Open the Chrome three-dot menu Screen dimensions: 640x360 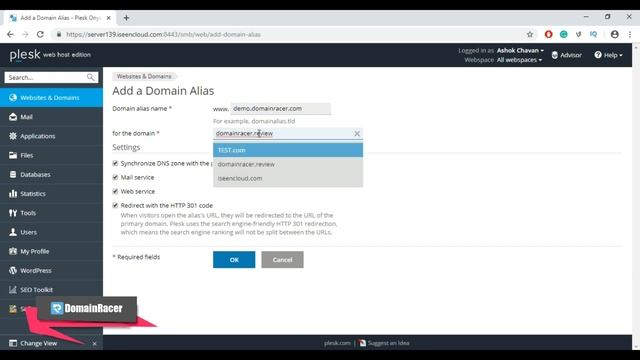pos(630,34)
